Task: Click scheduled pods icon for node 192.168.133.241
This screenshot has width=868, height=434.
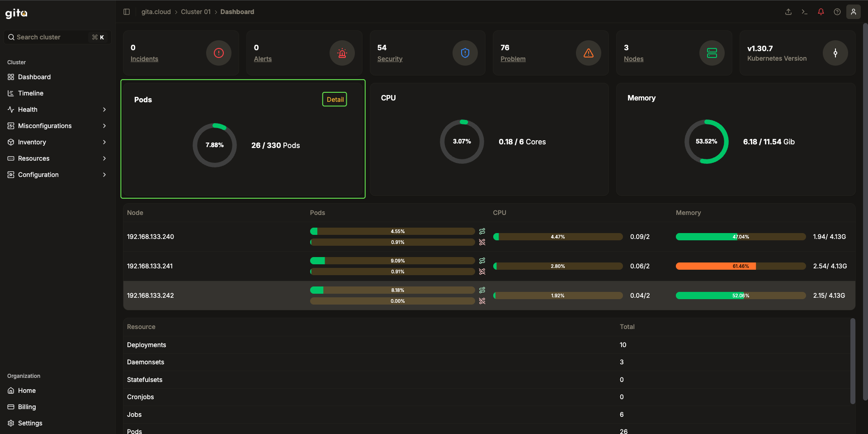Action: coord(482,261)
